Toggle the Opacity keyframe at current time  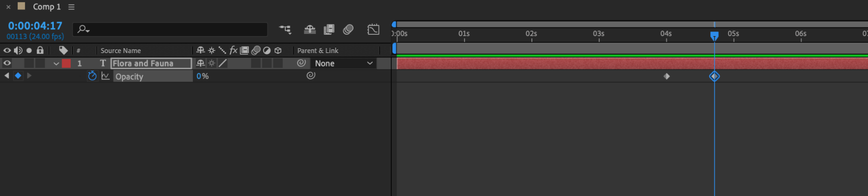18,76
